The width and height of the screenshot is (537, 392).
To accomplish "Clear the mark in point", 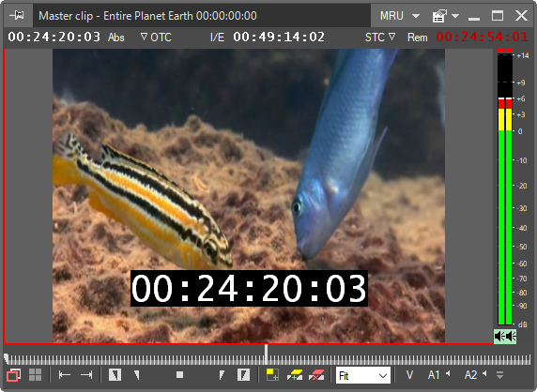I will pos(137,375).
